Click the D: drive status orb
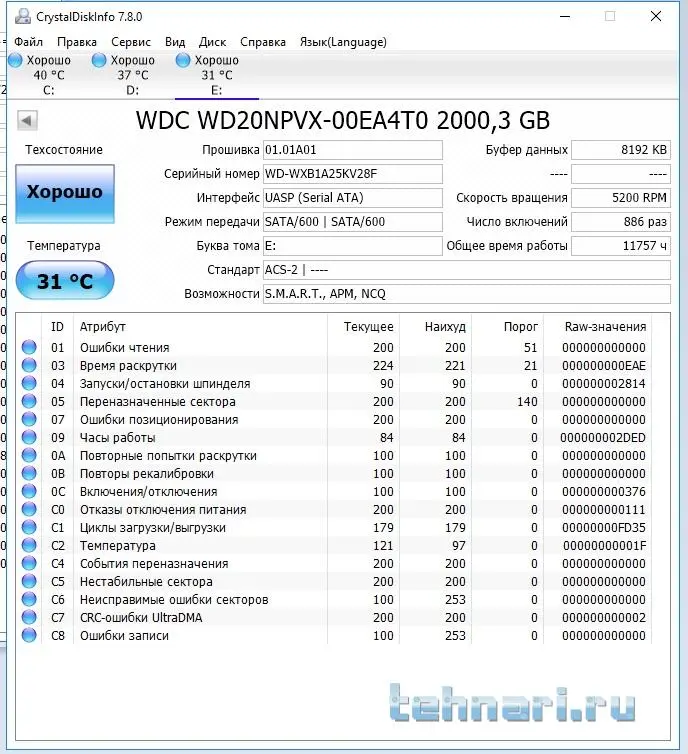This screenshot has width=688, height=754. point(99,60)
